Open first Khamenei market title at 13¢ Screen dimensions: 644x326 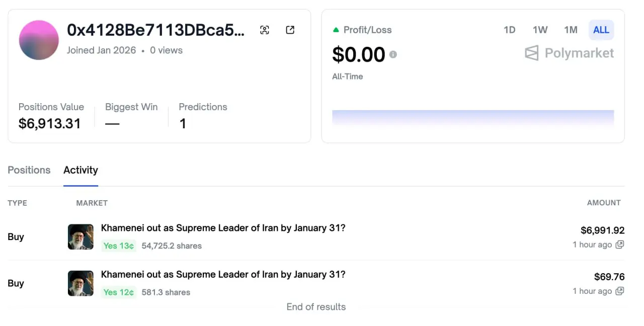223,228
